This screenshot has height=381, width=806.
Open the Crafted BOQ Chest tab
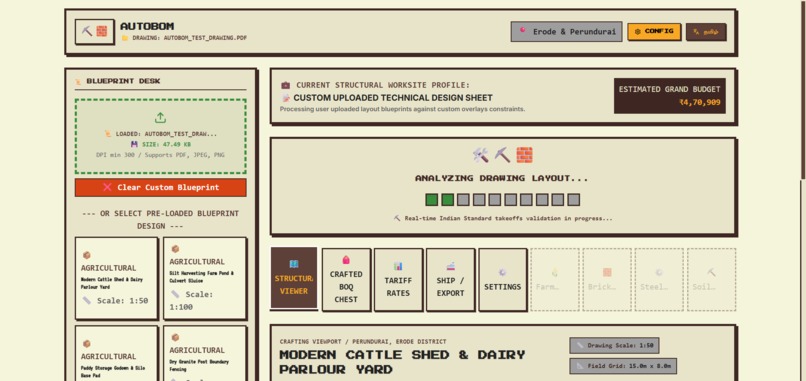coord(346,280)
